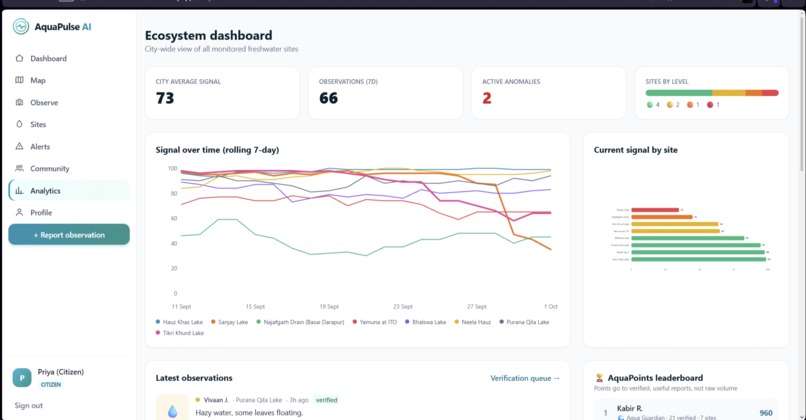Open the Map page

[69, 80]
